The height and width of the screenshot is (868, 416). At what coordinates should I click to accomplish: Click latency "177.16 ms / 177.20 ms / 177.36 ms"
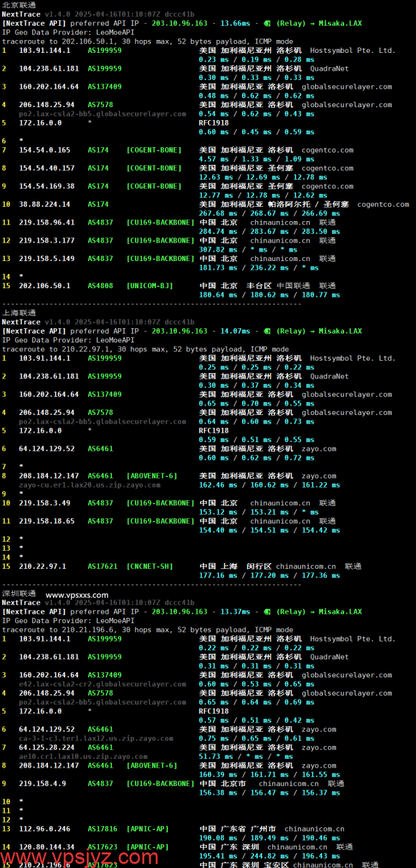(x=270, y=575)
